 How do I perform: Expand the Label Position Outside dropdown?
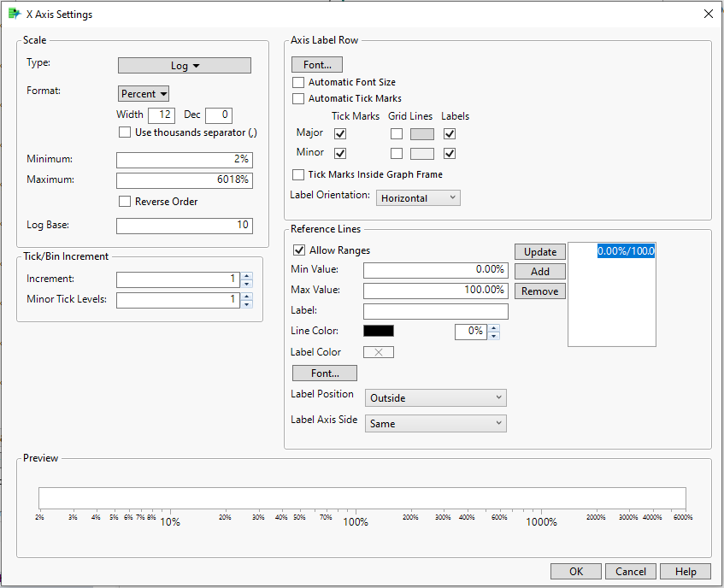click(x=435, y=398)
